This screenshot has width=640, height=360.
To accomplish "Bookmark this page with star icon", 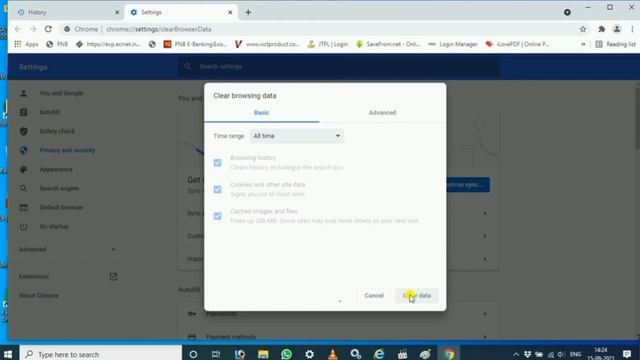I will pos(583,29).
